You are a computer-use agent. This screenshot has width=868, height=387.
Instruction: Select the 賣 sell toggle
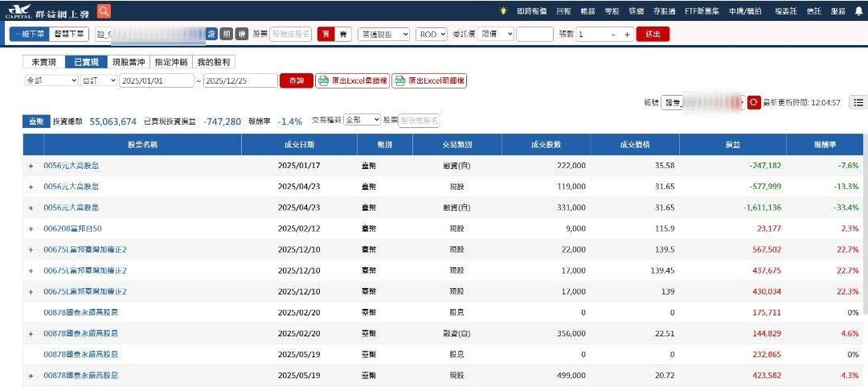343,35
